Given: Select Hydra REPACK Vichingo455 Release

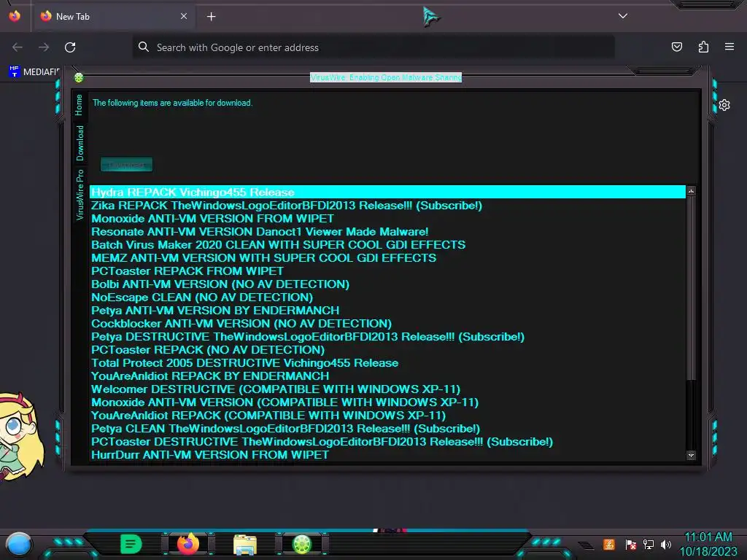Looking at the screenshot, I should [387, 192].
